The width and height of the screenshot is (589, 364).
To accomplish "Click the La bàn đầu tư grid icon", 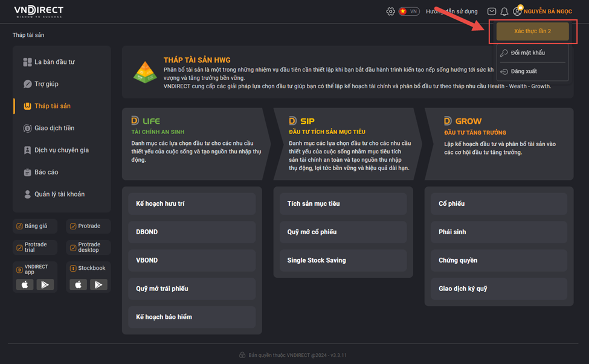I will tap(27, 62).
